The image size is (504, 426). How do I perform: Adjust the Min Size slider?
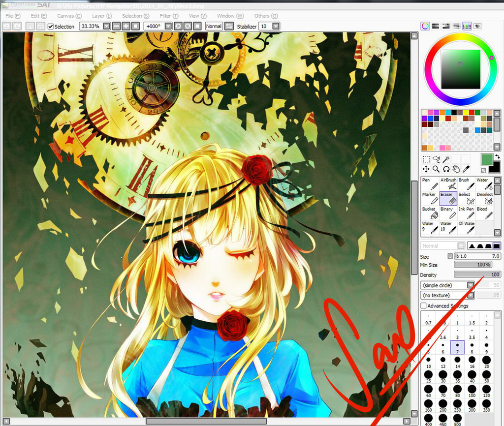[x=472, y=264]
